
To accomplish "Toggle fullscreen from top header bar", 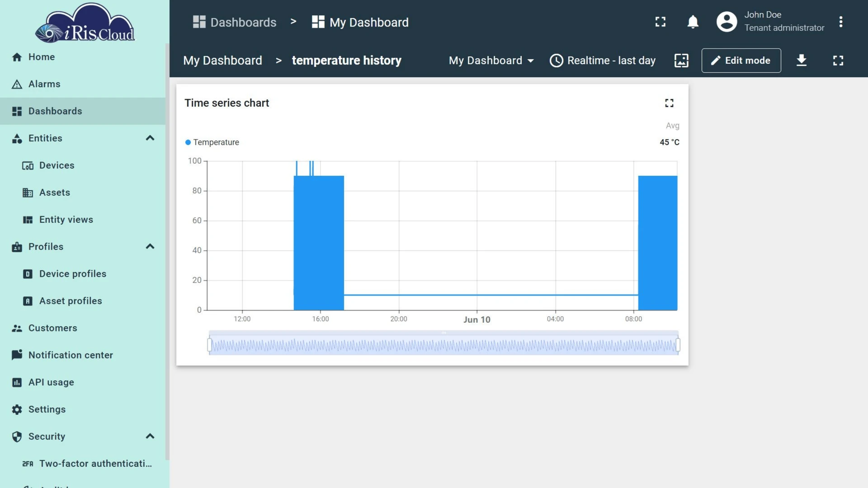I will (x=660, y=22).
